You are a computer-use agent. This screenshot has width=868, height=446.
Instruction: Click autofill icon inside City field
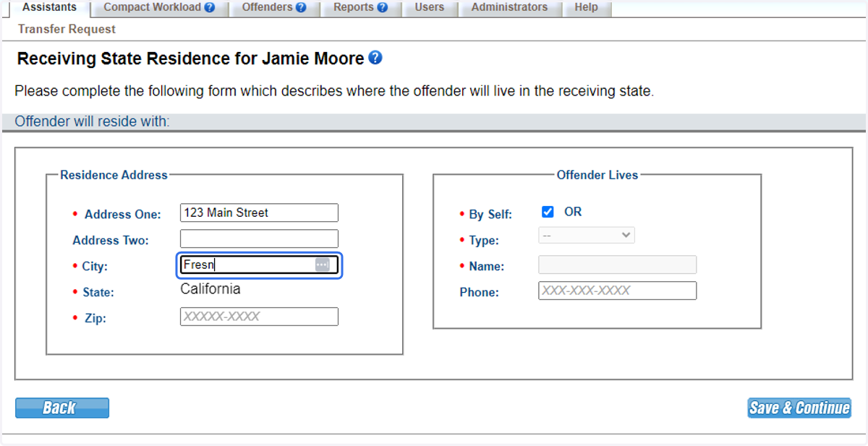pos(322,265)
